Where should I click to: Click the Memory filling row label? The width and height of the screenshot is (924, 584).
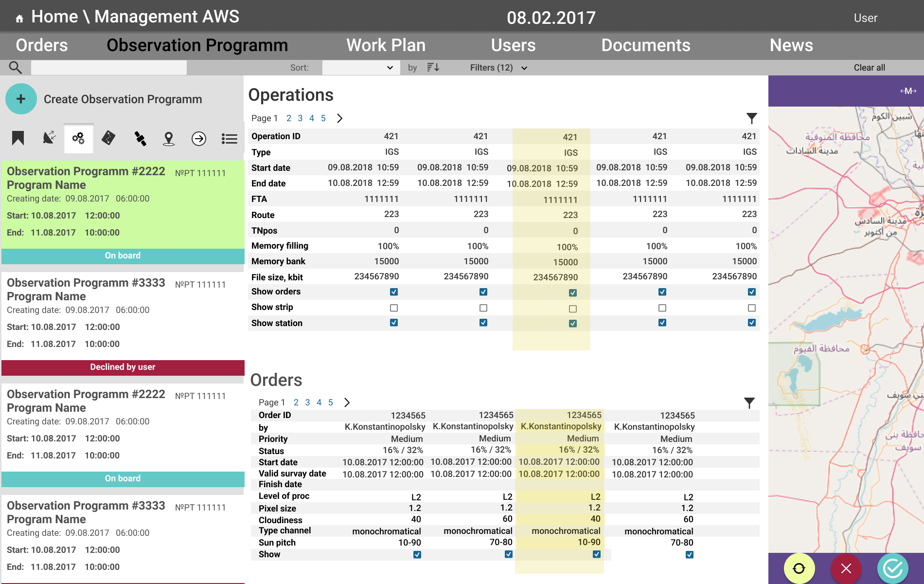coord(280,246)
